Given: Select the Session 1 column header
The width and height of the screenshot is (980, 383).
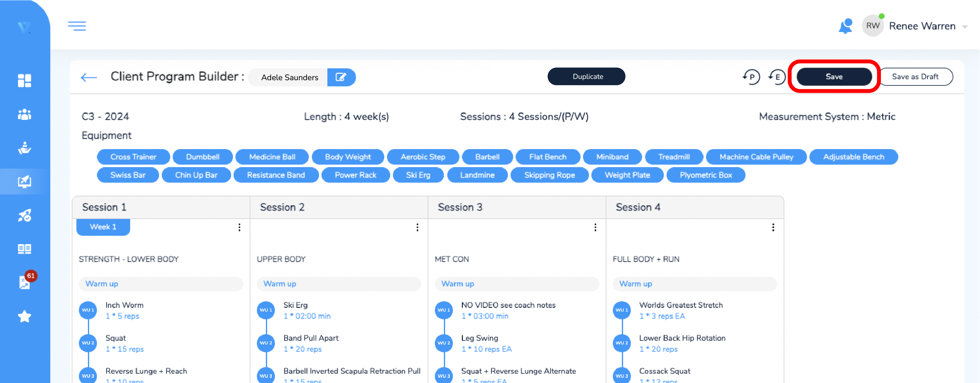Looking at the screenshot, I should pos(161,207).
